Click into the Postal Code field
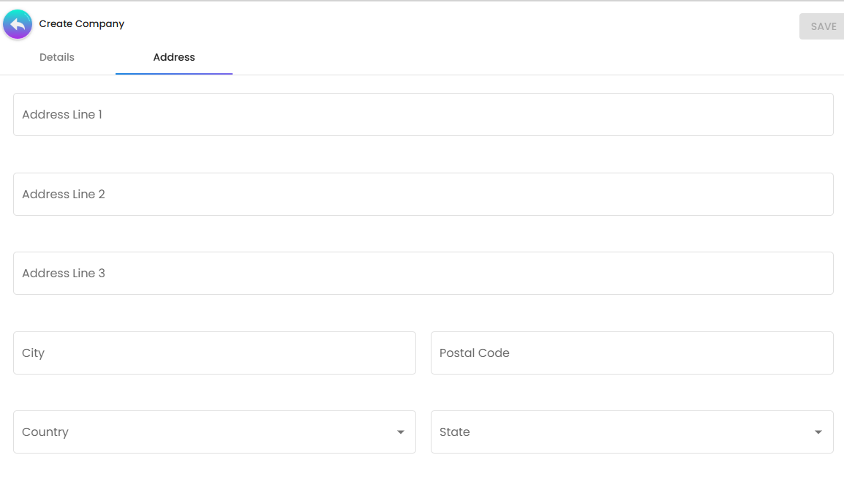This screenshot has width=844, height=504. click(632, 353)
